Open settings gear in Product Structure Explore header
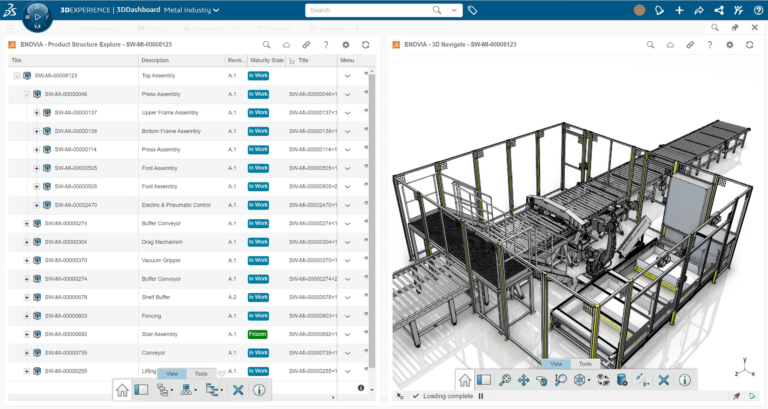Screen dimensions: 768x409 click(346, 45)
